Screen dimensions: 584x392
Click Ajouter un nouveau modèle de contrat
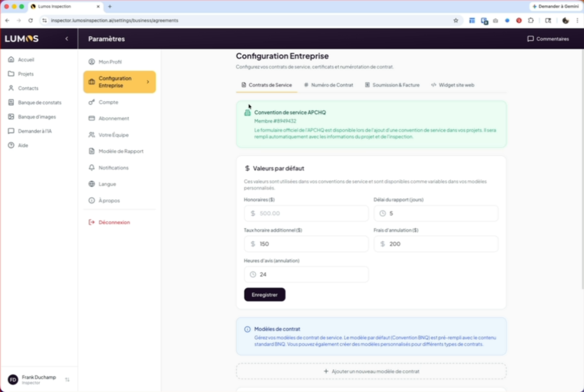click(371, 371)
